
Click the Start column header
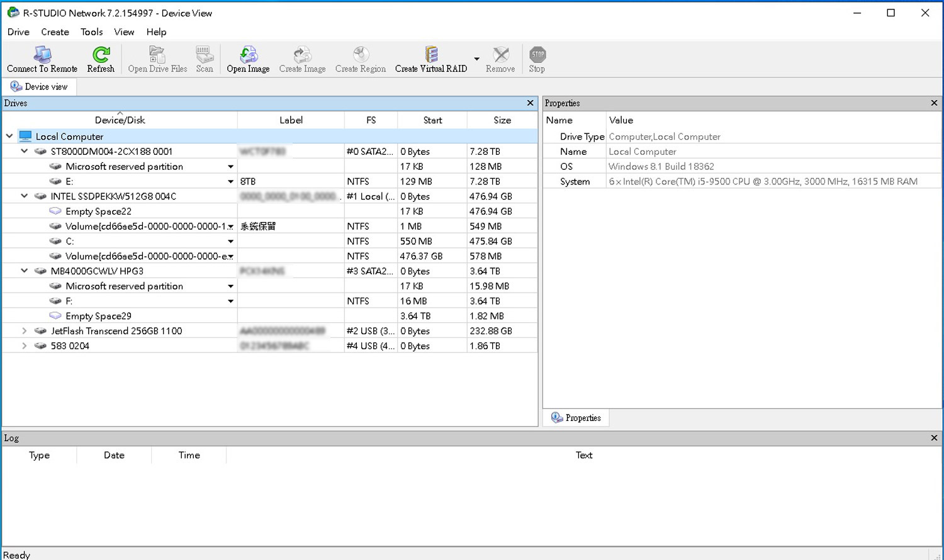pyautogui.click(x=432, y=120)
